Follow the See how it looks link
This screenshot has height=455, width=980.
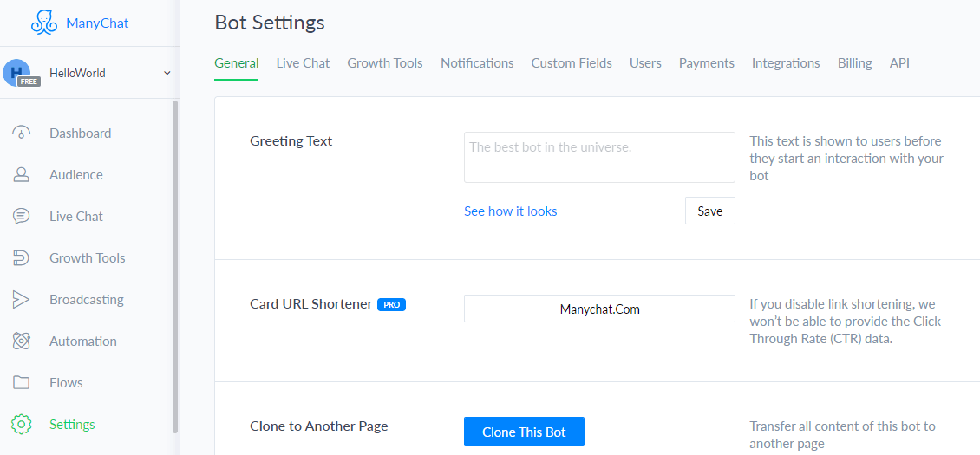click(511, 211)
